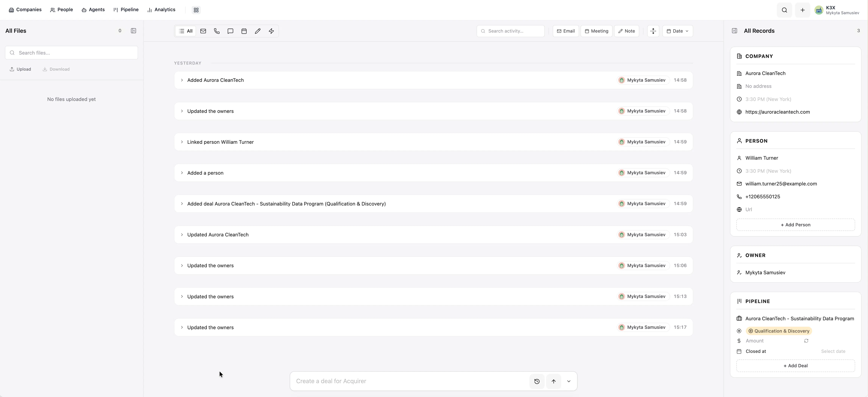Click the William Turner person name
The height and width of the screenshot is (397, 868).
(762, 158)
